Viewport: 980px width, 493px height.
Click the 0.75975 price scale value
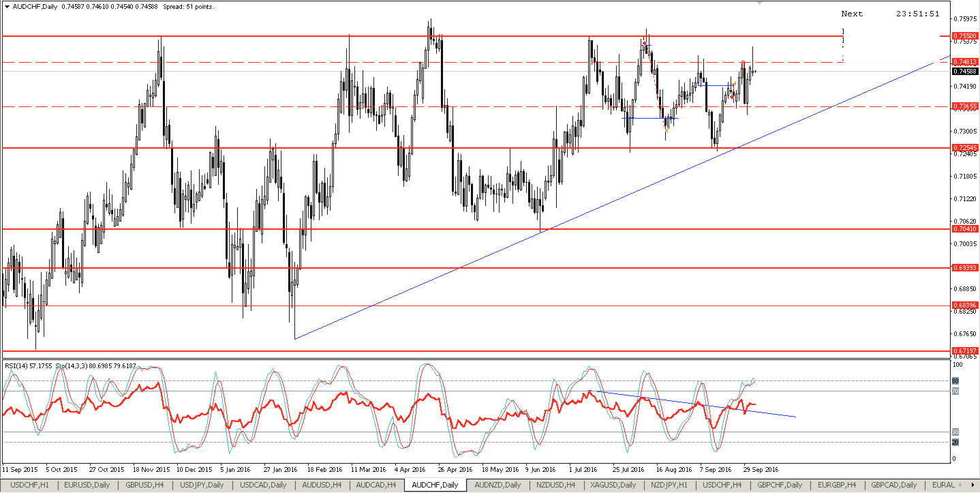pyautogui.click(x=965, y=18)
